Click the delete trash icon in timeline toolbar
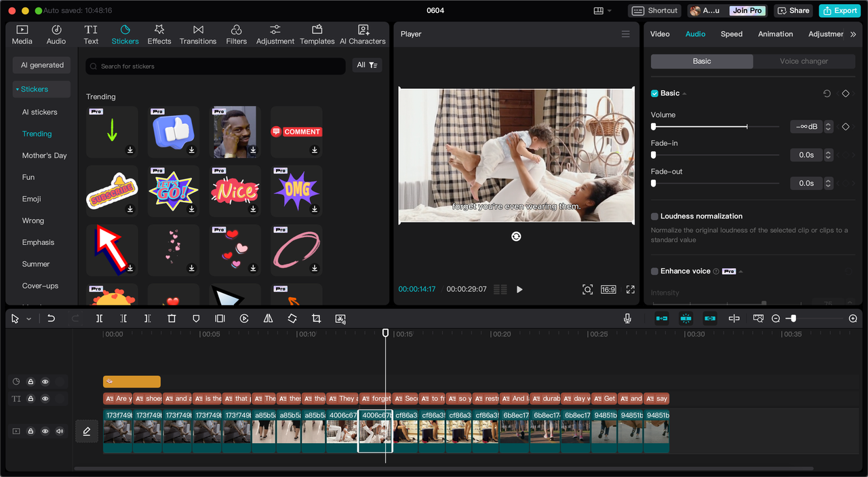The image size is (868, 477). tap(172, 318)
